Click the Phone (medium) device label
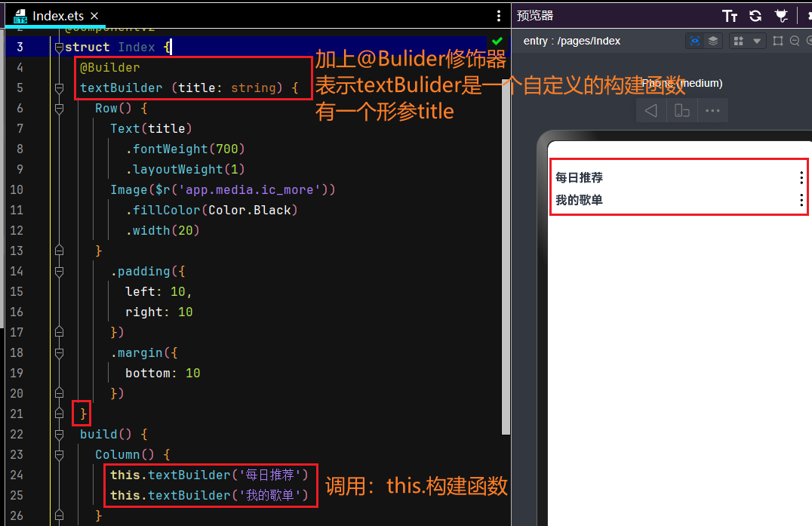This screenshot has width=812, height=526. (x=682, y=83)
